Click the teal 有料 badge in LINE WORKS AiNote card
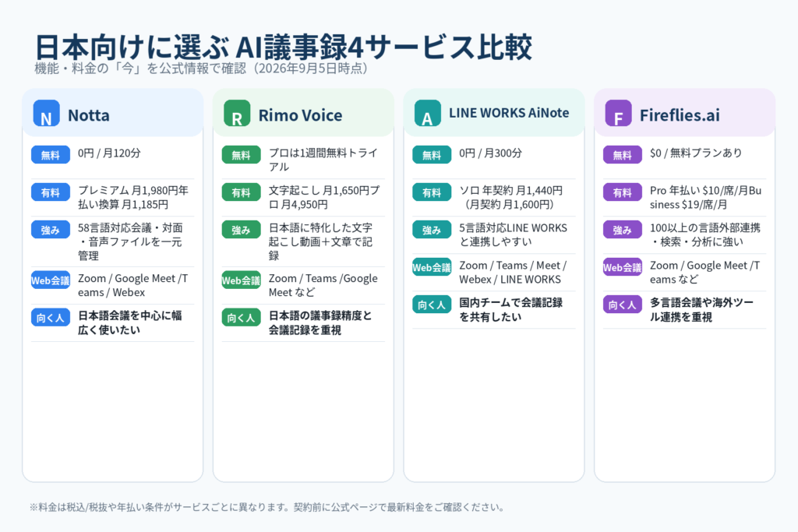This screenshot has height=532, width=798. tap(432, 192)
